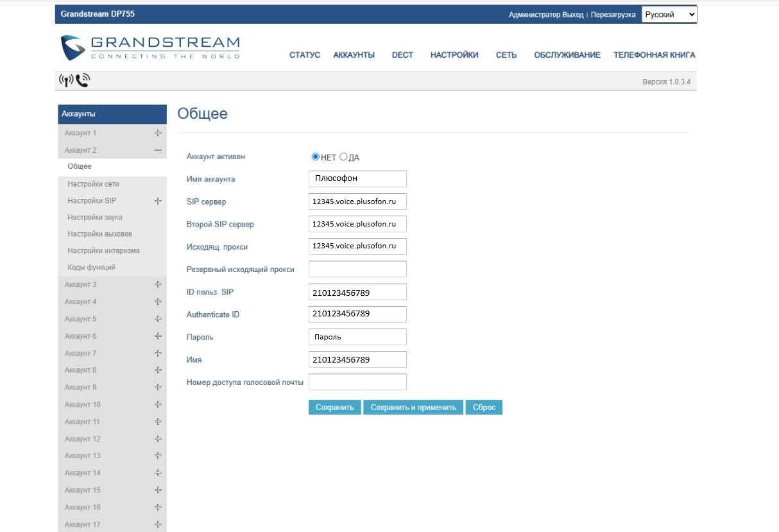Expand Аккаунт 13 plus icon
This screenshot has height=532, width=779.
(158, 456)
